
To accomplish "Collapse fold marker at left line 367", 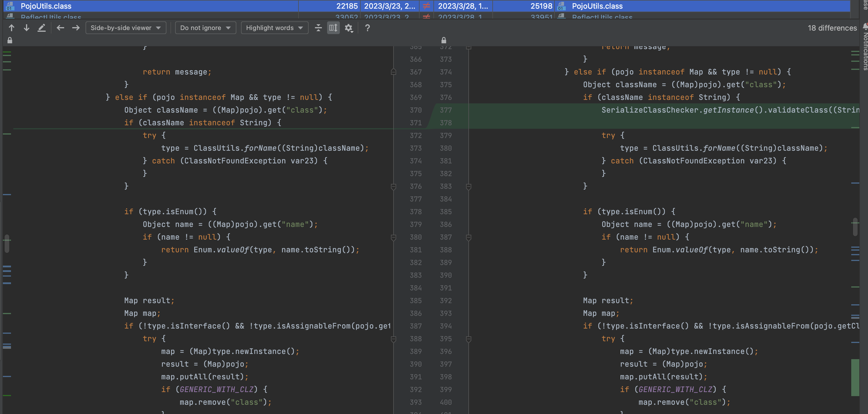I will point(393,72).
